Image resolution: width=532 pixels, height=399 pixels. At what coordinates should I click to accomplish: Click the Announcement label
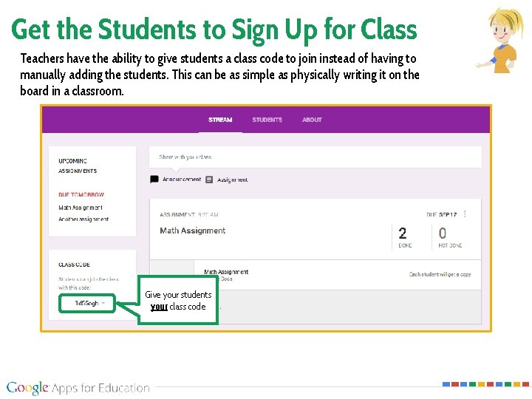click(x=182, y=179)
